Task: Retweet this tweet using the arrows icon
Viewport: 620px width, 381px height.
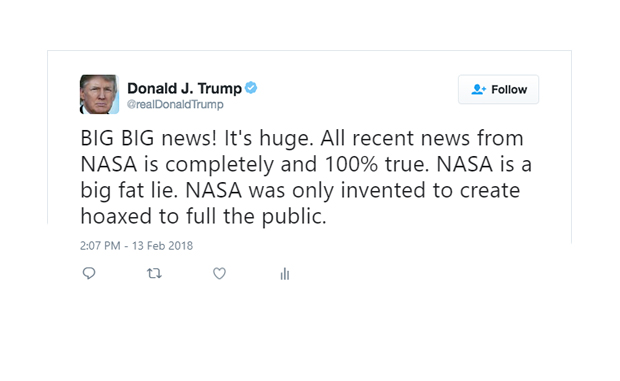Action: click(154, 273)
